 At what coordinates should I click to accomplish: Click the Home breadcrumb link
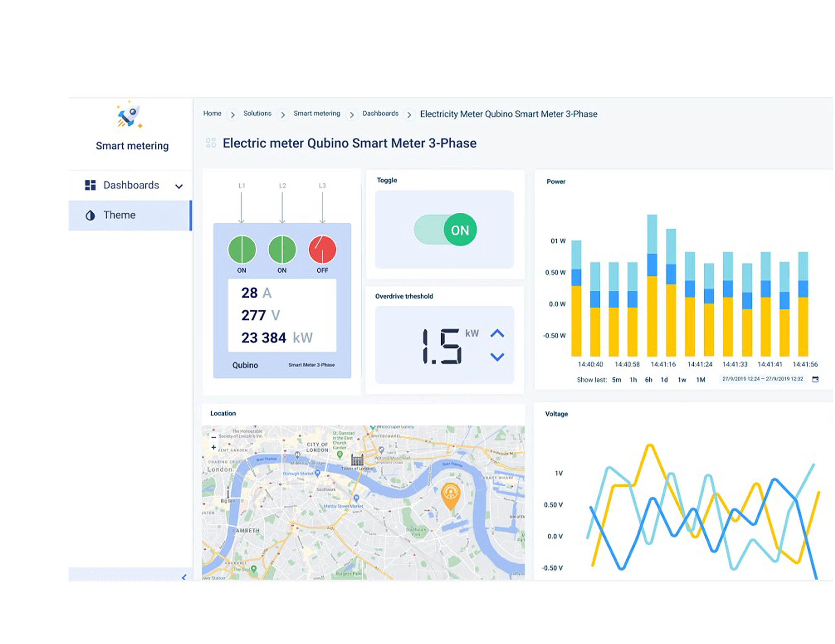(212, 113)
